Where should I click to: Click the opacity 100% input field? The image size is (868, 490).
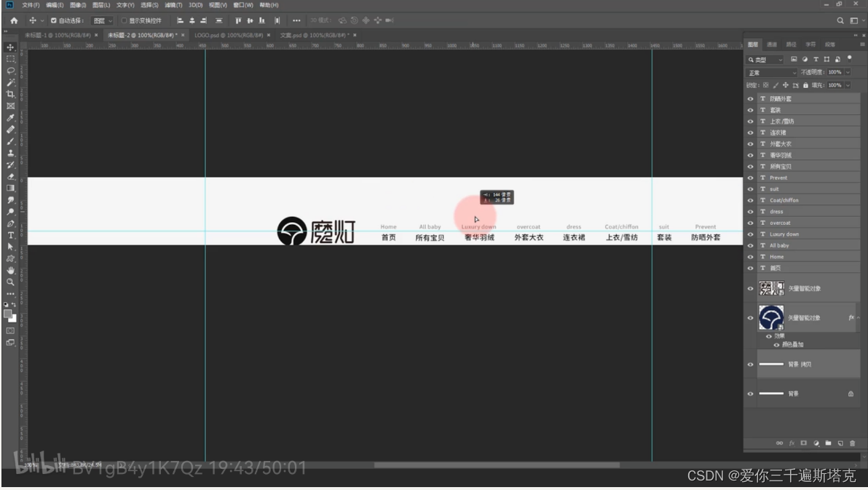point(835,72)
